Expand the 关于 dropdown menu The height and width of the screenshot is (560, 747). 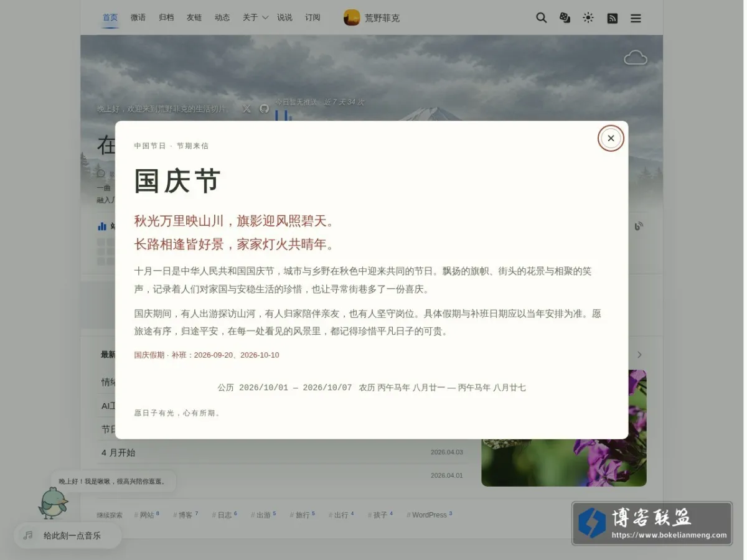point(255,17)
